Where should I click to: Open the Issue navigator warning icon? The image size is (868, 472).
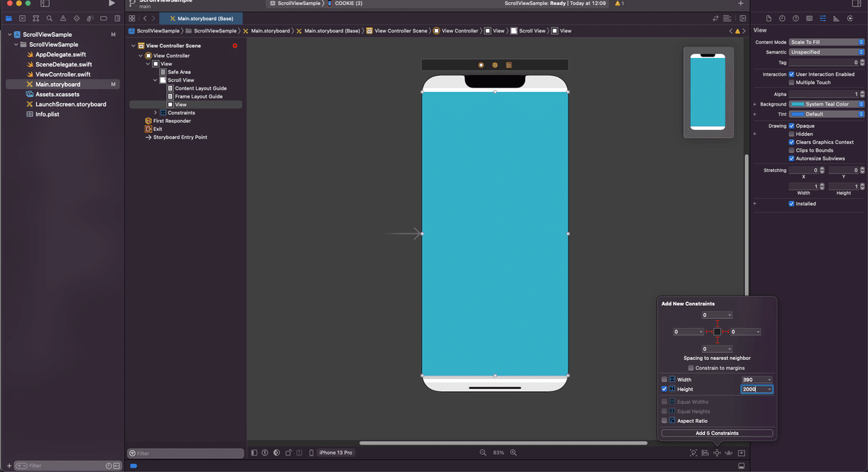pyautogui.click(x=63, y=18)
